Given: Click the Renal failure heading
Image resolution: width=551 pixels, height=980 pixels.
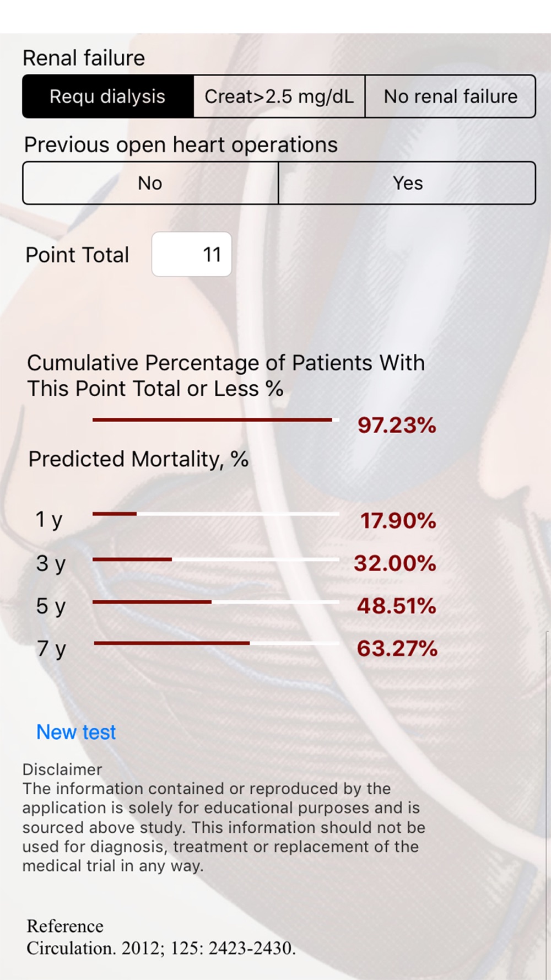Looking at the screenshot, I should tap(84, 58).
